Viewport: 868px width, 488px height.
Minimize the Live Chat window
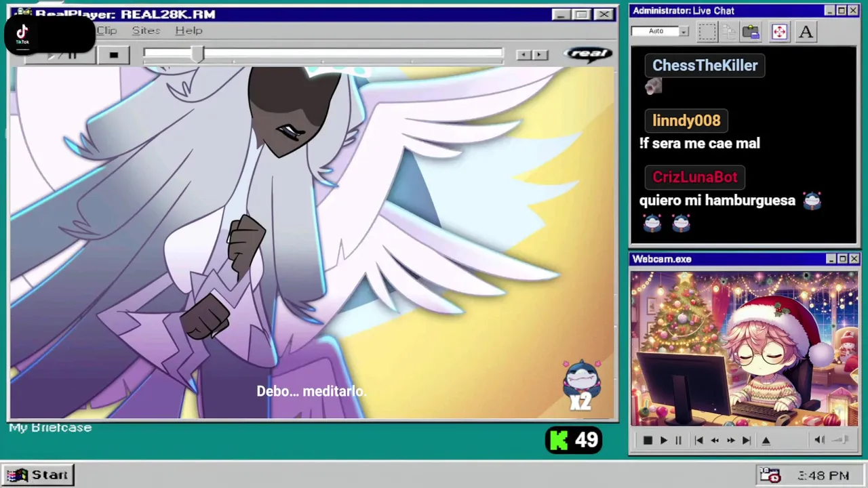click(x=829, y=11)
